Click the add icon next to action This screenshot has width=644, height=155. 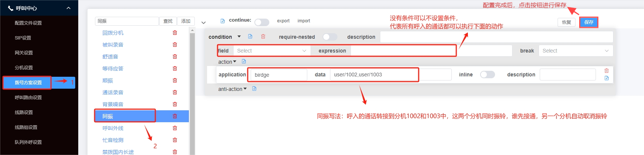244,61
